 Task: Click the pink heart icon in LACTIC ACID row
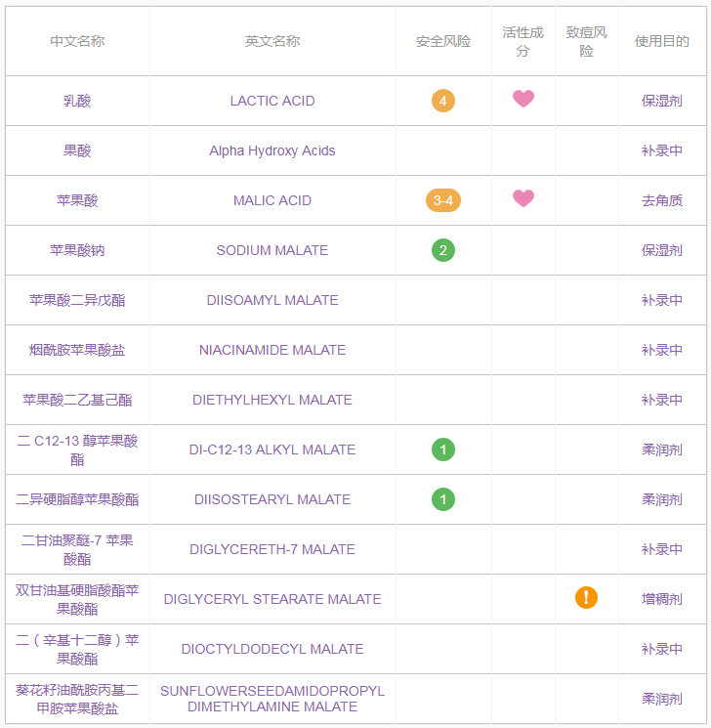[523, 99]
